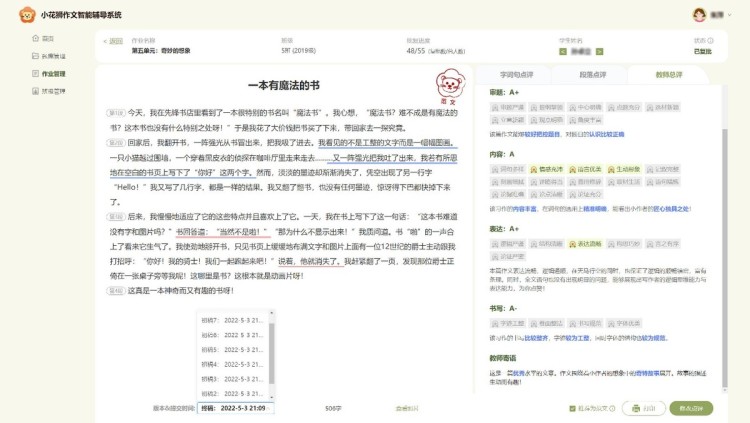
Task: Open the user avatar profile menu
Action: point(700,15)
